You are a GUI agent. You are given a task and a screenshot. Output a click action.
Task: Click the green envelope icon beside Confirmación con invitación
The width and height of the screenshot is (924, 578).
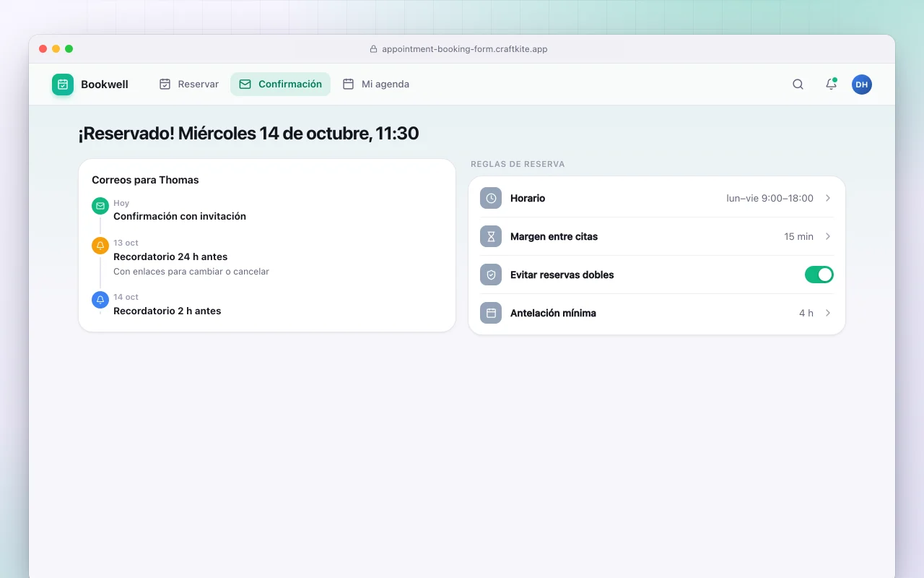[100, 206]
